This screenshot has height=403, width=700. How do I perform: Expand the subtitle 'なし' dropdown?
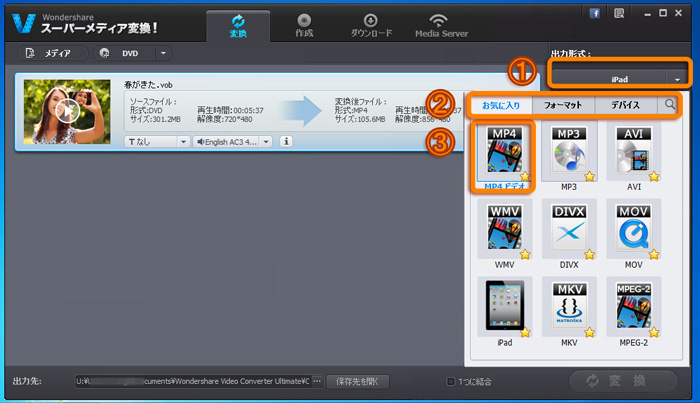click(x=183, y=142)
